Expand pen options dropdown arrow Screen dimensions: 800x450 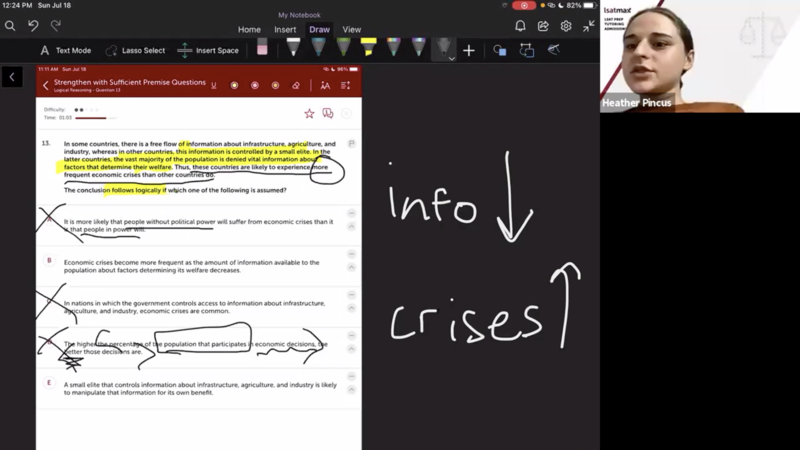click(x=452, y=58)
